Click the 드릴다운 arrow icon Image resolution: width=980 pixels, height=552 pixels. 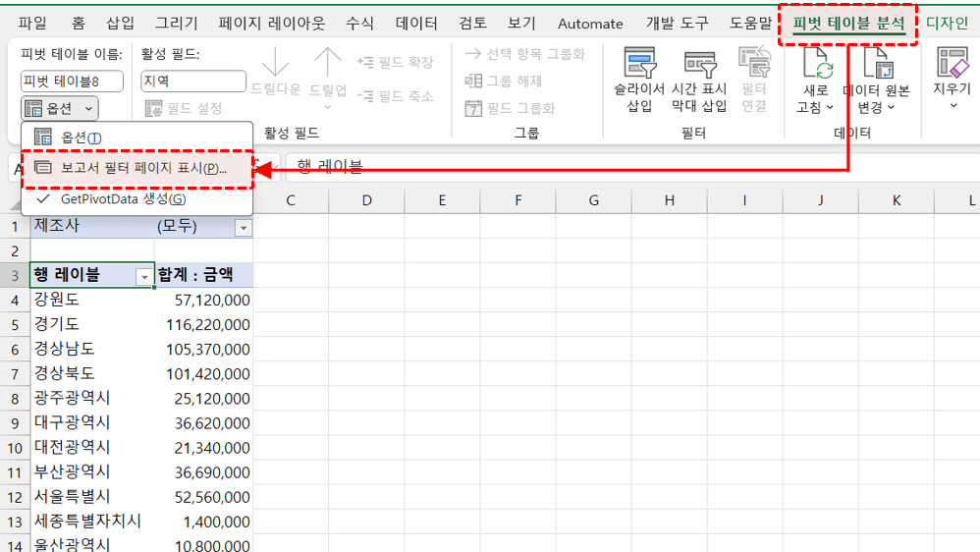pyautogui.click(x=275, y=63)
